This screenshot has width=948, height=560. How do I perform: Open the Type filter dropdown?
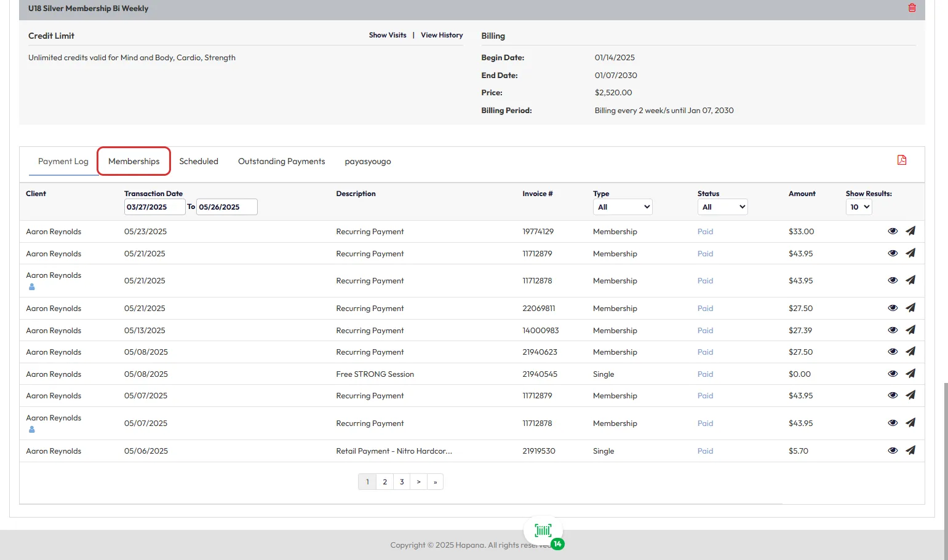click(x=623, y=207)
